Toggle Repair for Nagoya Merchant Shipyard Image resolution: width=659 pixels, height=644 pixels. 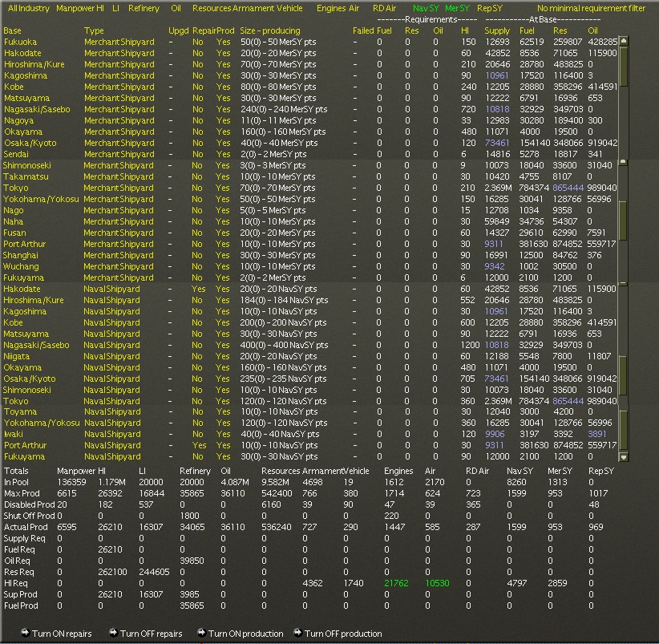(197, 120)
